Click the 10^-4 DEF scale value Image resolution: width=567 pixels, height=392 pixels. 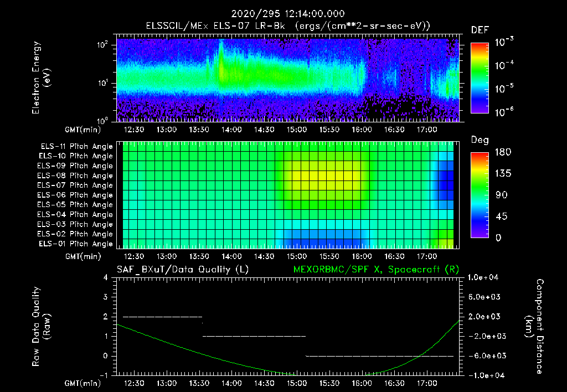click(x=504, y=65)
